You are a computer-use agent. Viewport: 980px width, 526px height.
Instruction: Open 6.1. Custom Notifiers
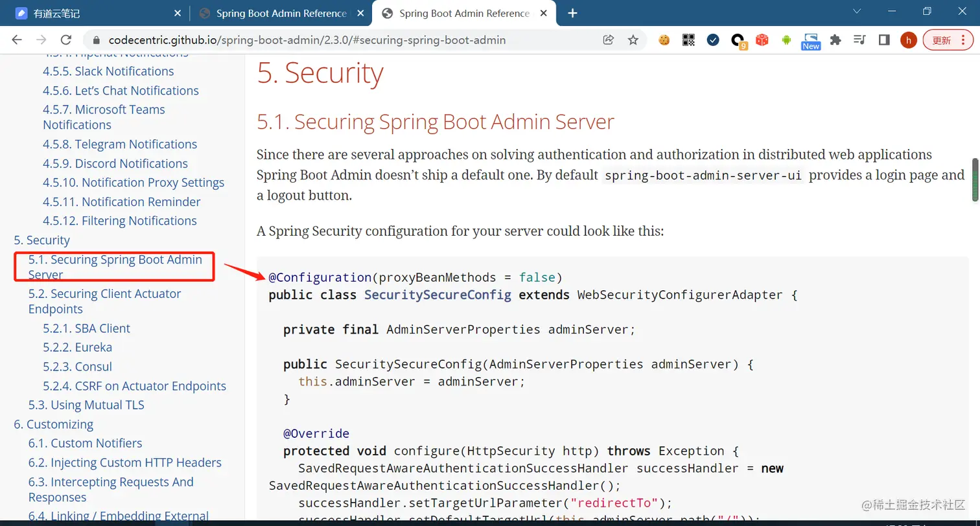click(85, 443)
